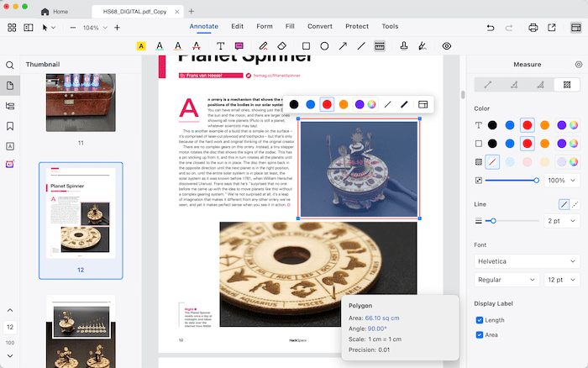Select the eraser tool in annotation toolbar
The image size is (588, 368).
coord(283,45)
